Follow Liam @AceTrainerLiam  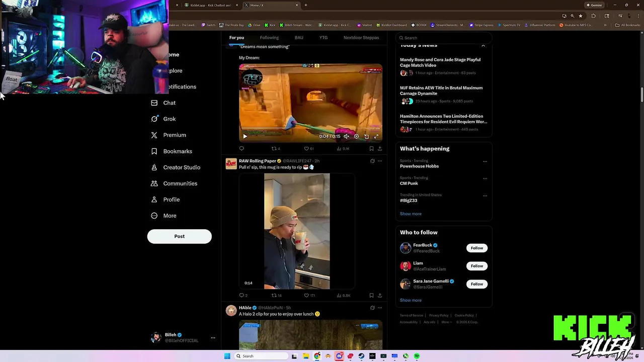(477, 266)
